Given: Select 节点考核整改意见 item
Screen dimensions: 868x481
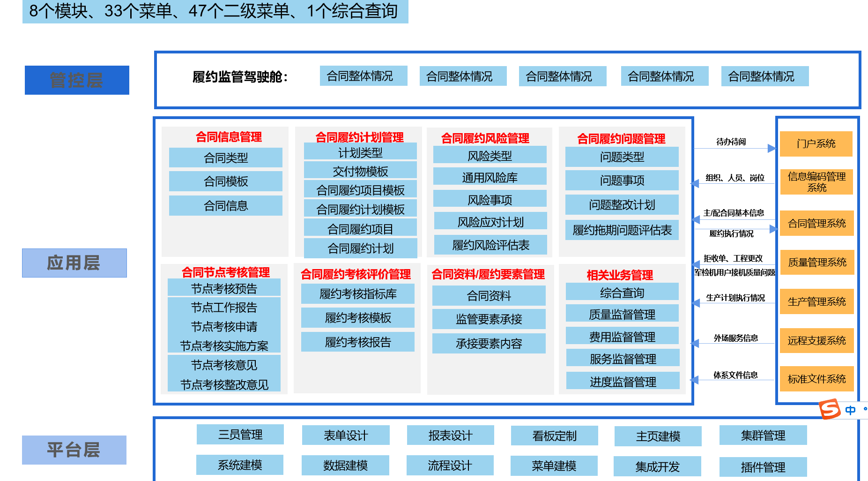Looking at the screenshot, I should (224, 384).
